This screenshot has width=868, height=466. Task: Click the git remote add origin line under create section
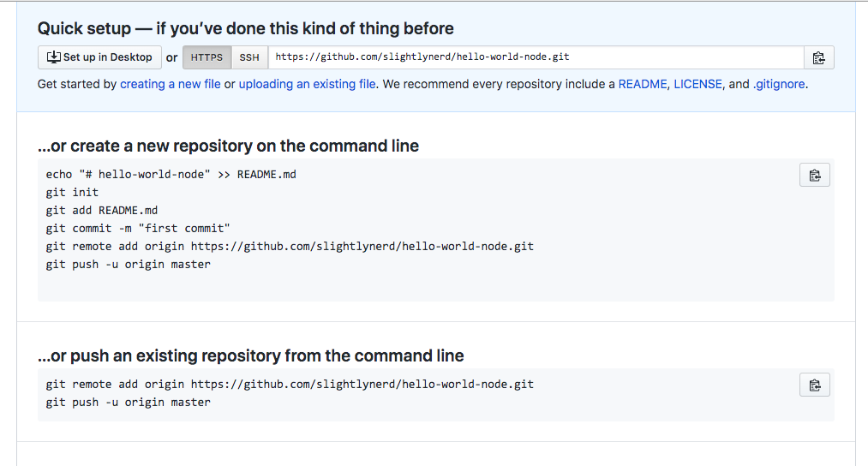pyautogui.click(x=290, y=247)
